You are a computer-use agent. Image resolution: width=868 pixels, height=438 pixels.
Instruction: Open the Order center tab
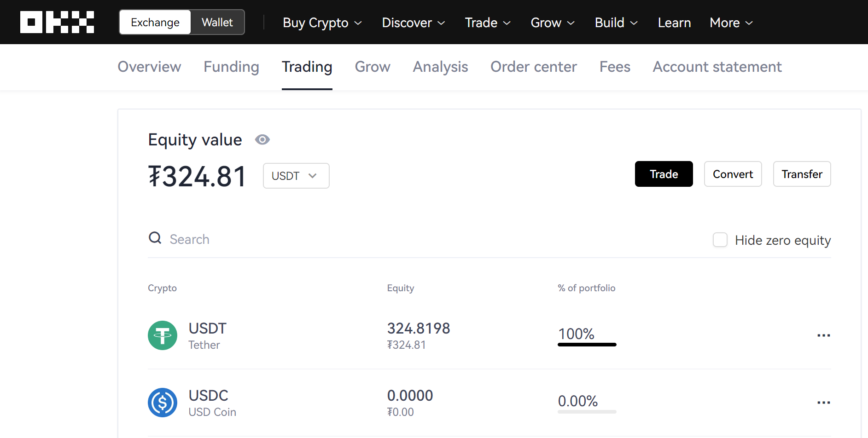[x=534, y=67]
